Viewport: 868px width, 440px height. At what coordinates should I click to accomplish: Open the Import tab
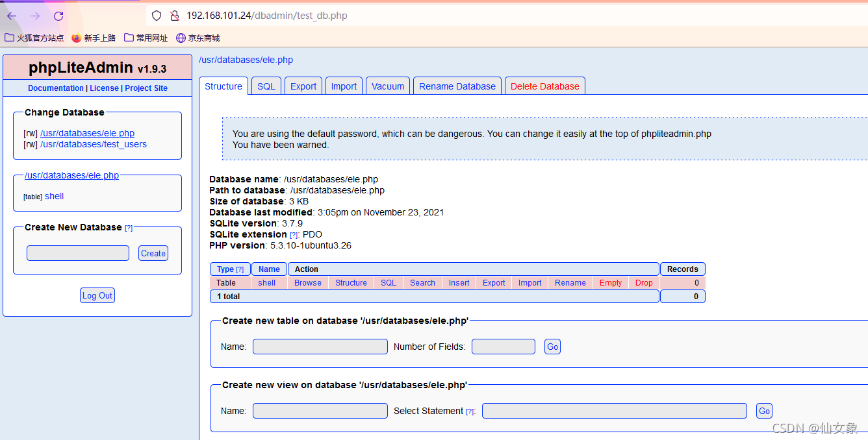point(344,86)
